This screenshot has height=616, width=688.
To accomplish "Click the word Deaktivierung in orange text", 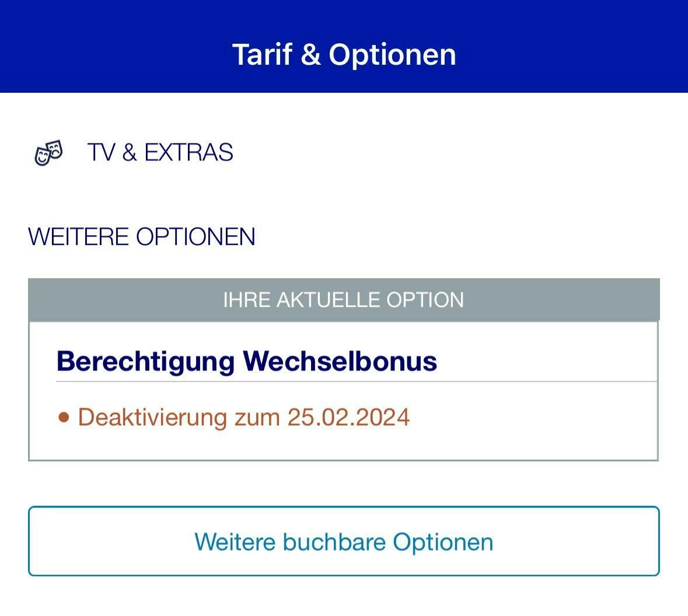I will [152, 418].
